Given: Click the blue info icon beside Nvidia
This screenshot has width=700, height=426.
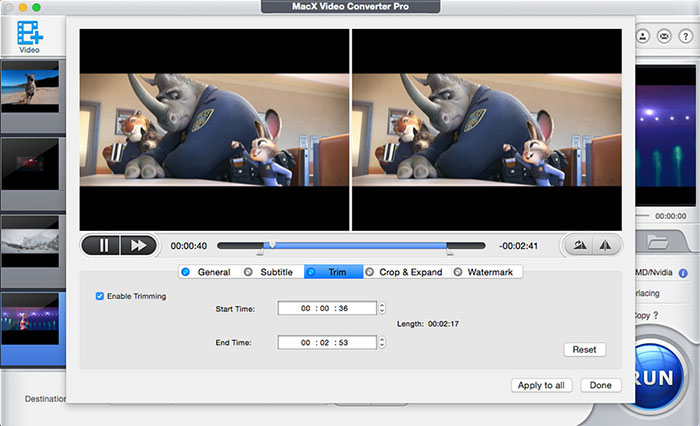Looking at the screenshot, I should pos(683,272).
